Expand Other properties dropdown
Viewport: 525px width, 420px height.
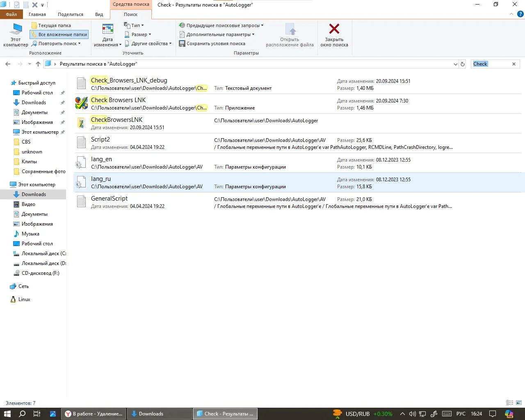pyautogui.click(x=148, y=43)
